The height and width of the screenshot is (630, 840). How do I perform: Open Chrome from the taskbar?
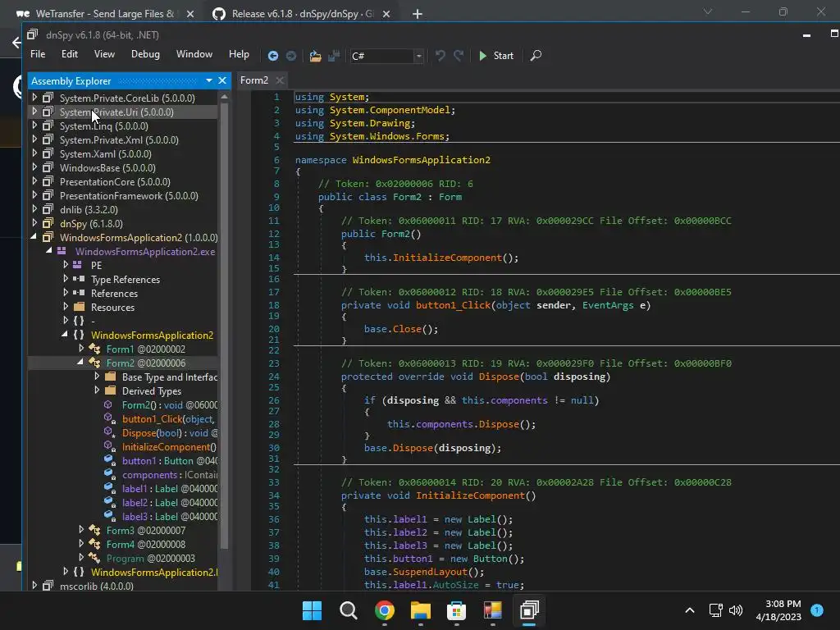(385, 610)
